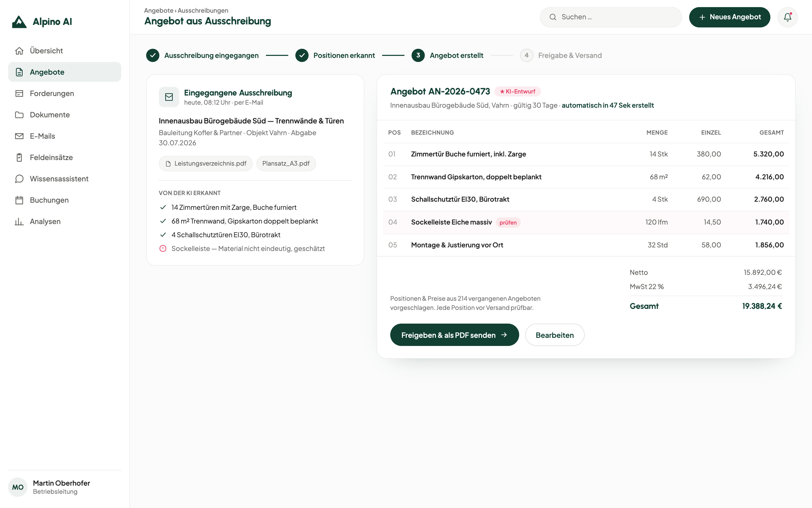Select row Trennwand Gipskarton, doppelt beplankt
The image size is (812, 508).
[x=586, y=177]
